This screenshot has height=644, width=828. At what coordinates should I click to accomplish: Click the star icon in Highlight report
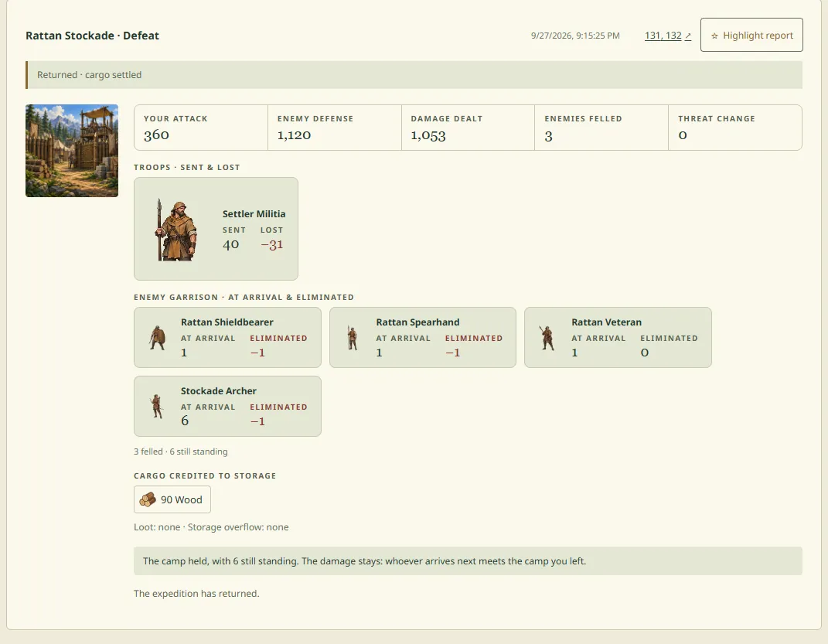[714, 36]
